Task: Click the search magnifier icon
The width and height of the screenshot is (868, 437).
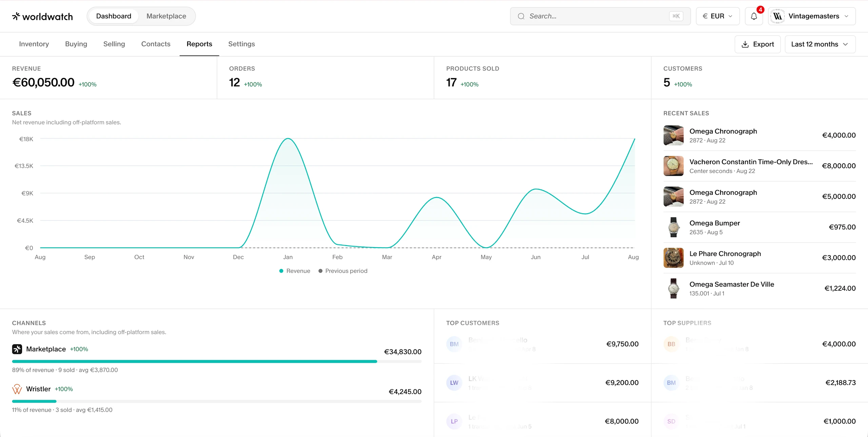Action: click(521, 16)
